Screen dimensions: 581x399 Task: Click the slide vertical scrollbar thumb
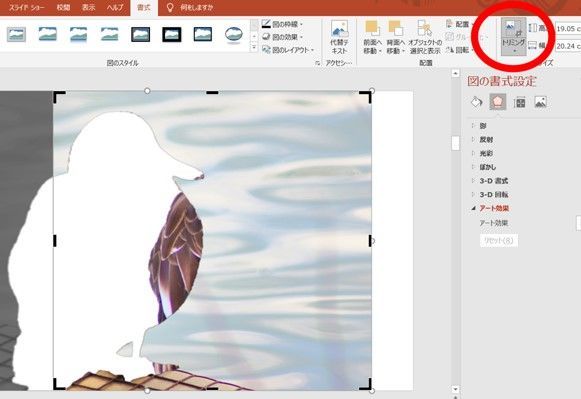pos(455,143)
